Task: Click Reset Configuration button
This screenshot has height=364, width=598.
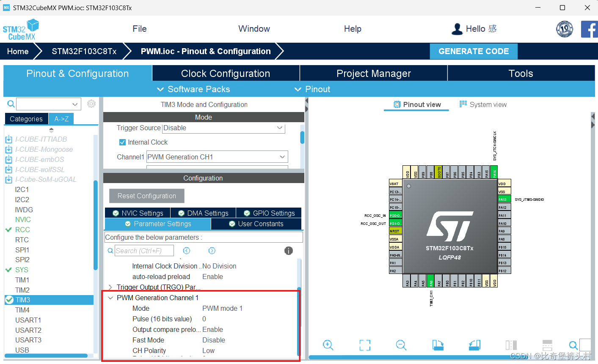Action: [x=147, y=196]
